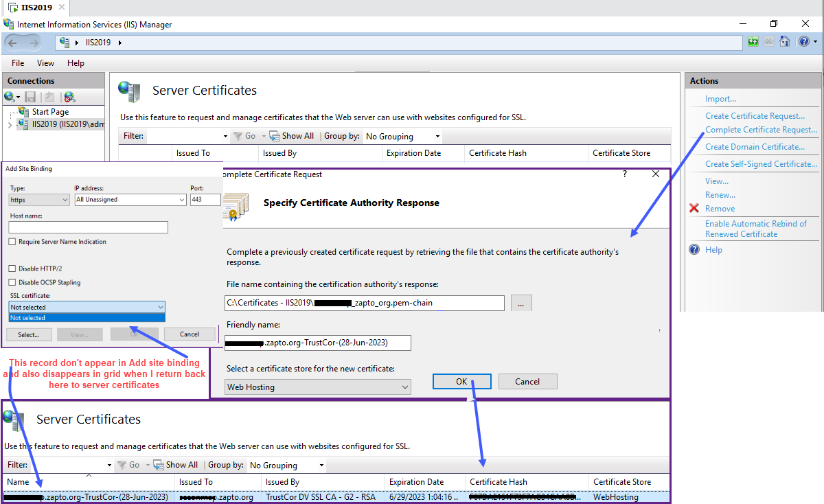The height and width of the screenshot is (504, 824).
Task: Click Cancel in Add Site Binding dialog
Action: 190,334
